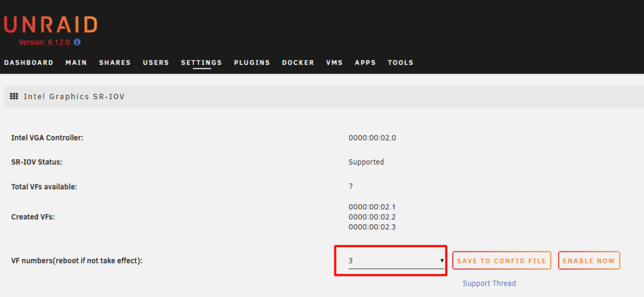Click the Version: 6.12.0 text
The image size is (644, 297).
45,43
